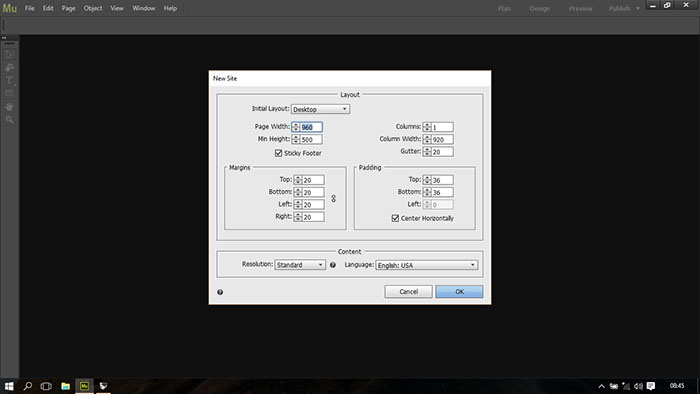Click the Margins Left input field
The image size is (700, 394).
click(313, 205)
